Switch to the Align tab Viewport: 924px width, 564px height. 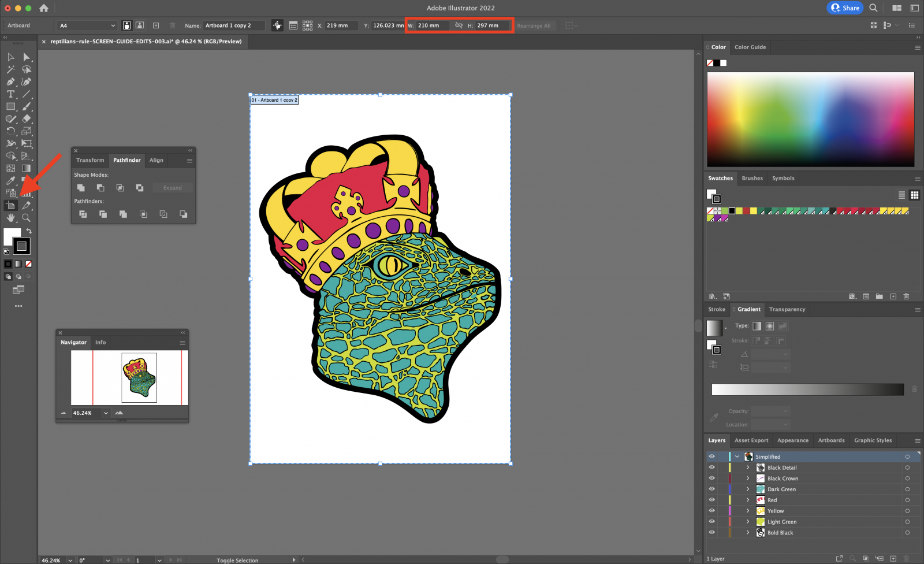(157, 160)
